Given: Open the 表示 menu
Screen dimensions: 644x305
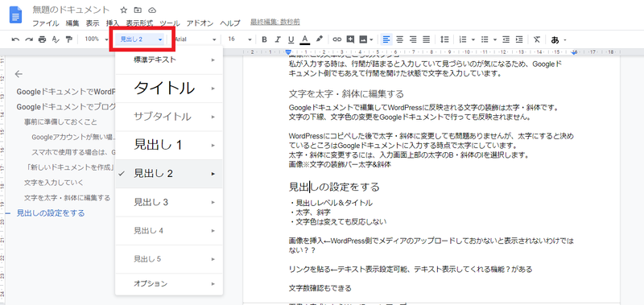Looking at the screenshot, I should tap(93, 23).
